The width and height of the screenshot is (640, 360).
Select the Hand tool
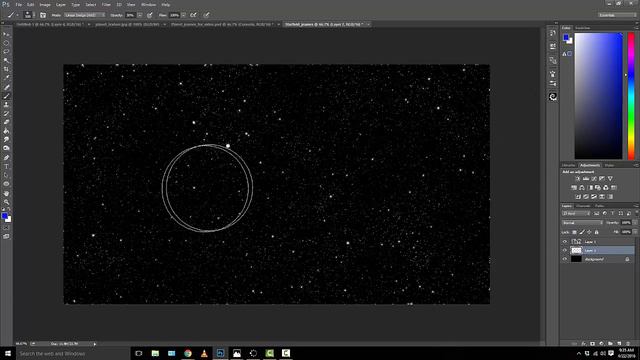click(x=6, y=193)
